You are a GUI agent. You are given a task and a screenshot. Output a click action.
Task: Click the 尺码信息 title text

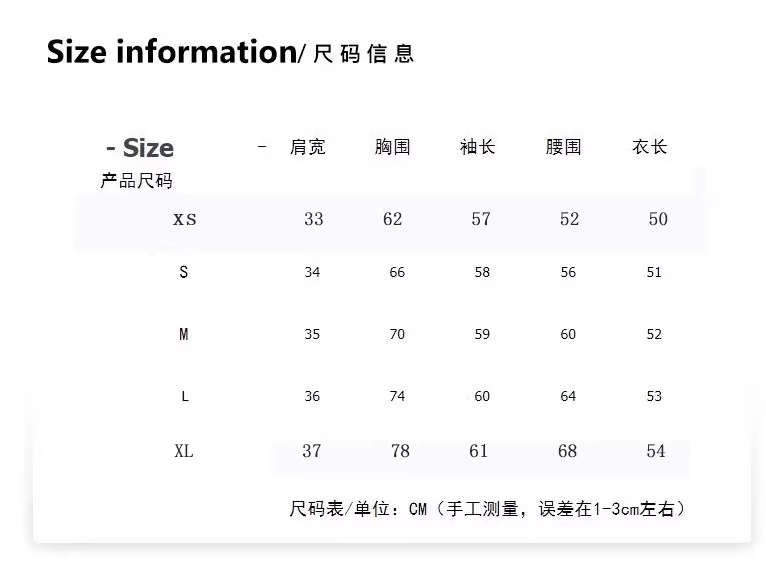tap(364, 54)
